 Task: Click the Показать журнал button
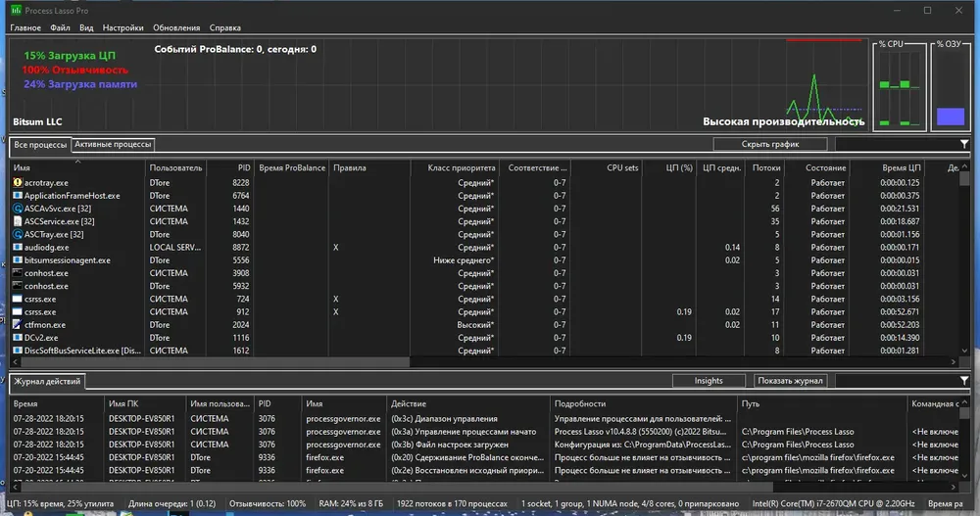(x=790, y=381)
